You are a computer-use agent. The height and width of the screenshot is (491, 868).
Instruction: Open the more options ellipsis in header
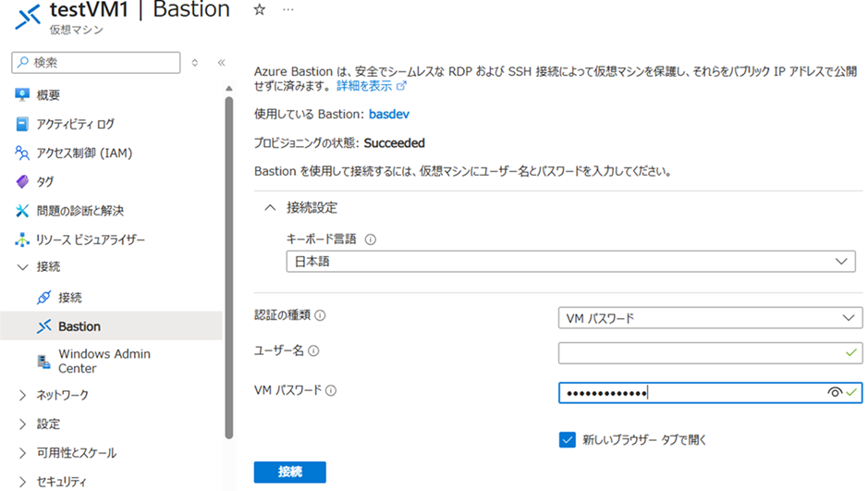pos(288,10)
